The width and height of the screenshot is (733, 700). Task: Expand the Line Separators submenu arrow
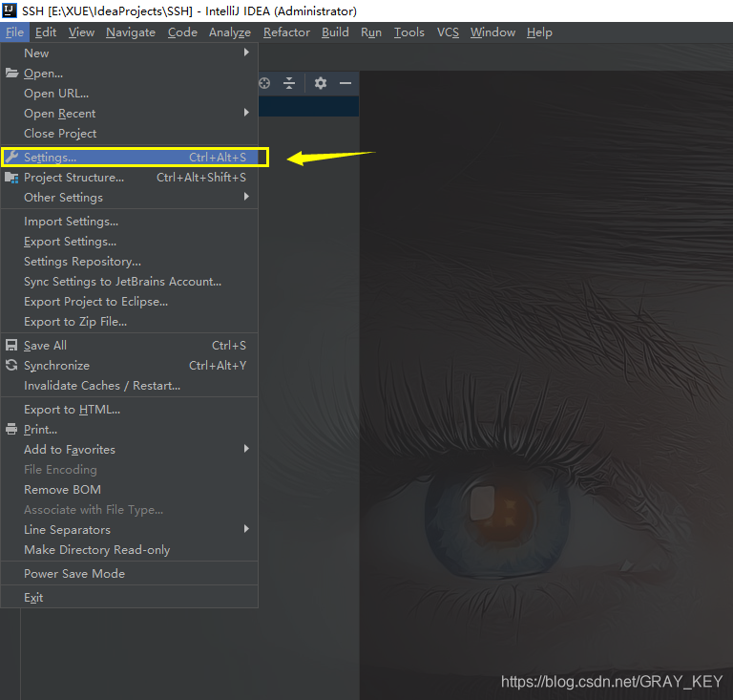pos(246,529)
